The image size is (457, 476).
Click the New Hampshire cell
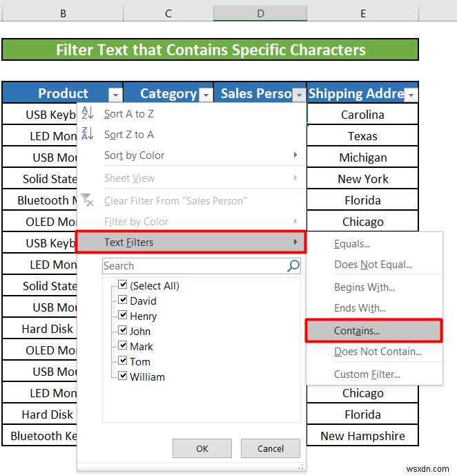tap(362, 436)
